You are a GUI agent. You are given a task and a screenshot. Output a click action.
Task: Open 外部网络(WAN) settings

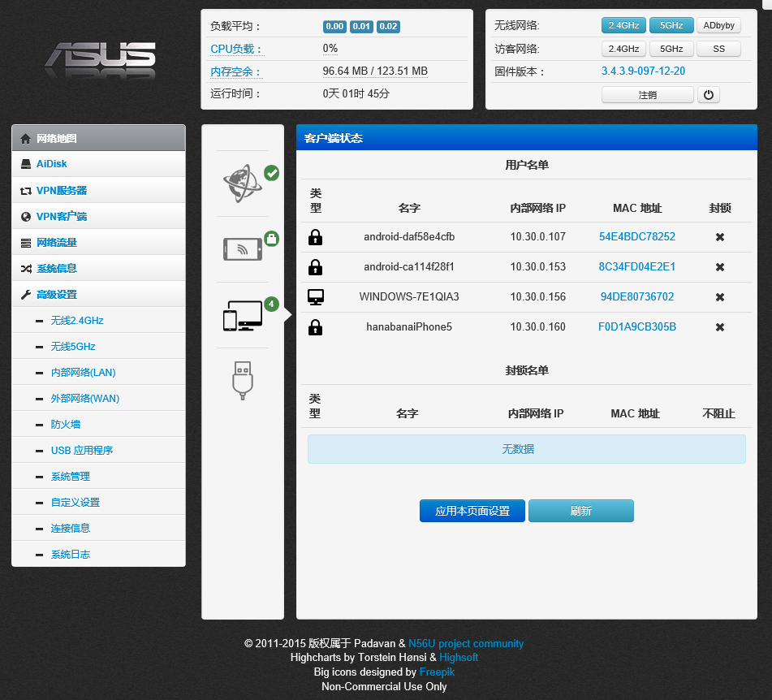[x=98, y=399]
